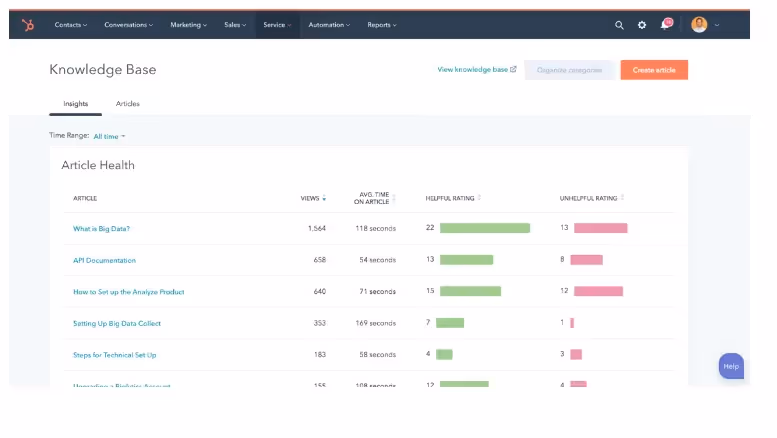Click the Knowledge Base page title
The height and width of the screenshot is (438, 777).
coord(103,69)
